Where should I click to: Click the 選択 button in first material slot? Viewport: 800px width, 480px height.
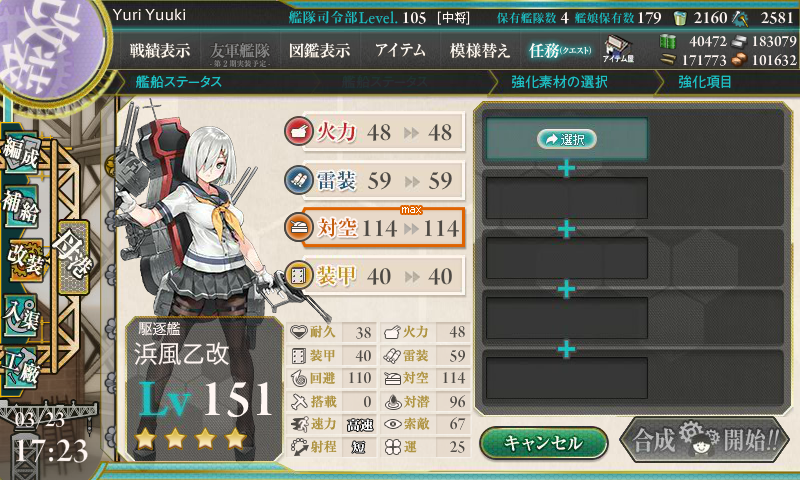coord(566,139)
